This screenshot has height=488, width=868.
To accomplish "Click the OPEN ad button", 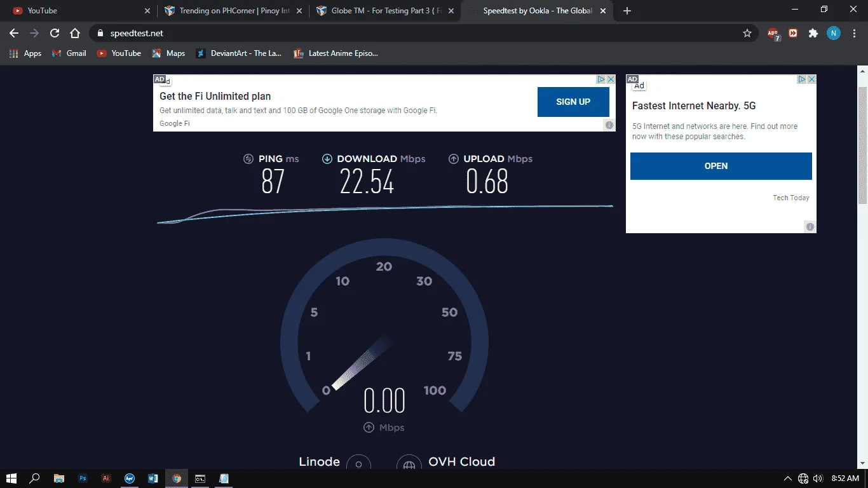I will pyautogui.click(x=721, y=166).
